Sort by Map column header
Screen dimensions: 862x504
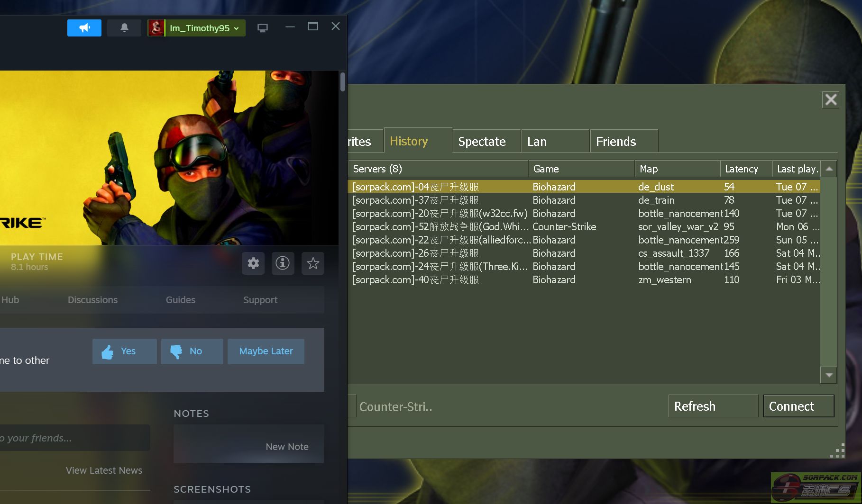click(678, 169)
